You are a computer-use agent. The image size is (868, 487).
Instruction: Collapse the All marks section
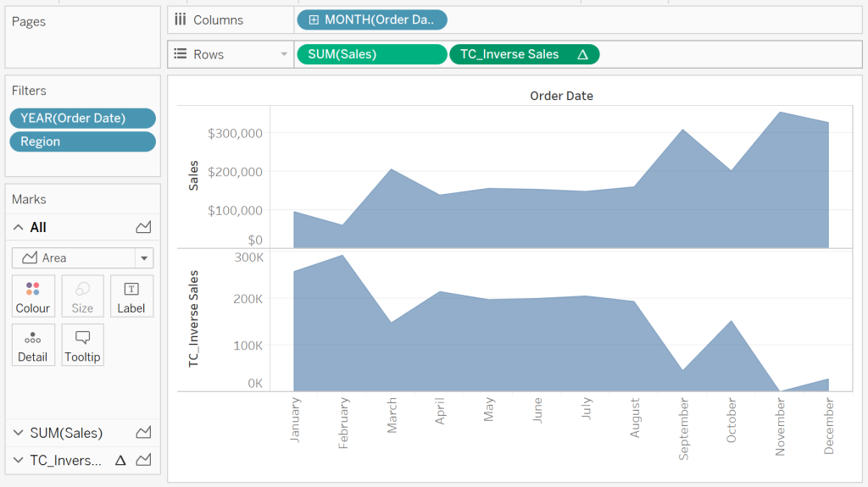tap(19, 227)
